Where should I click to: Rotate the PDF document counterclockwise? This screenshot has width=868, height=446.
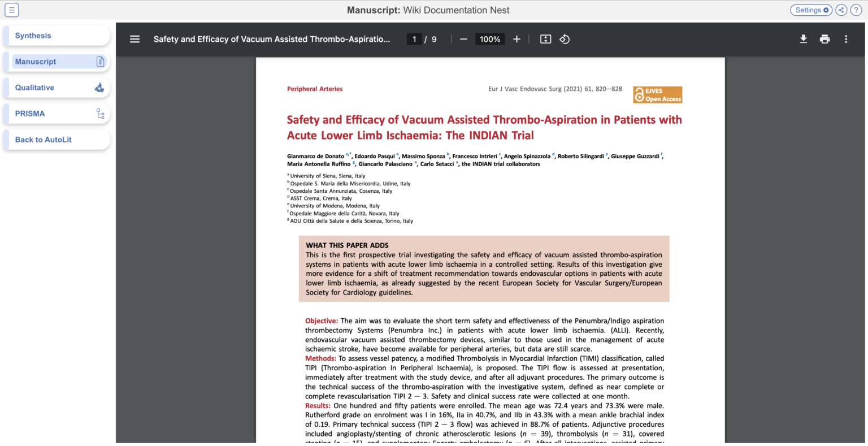[x=565, y=39]
